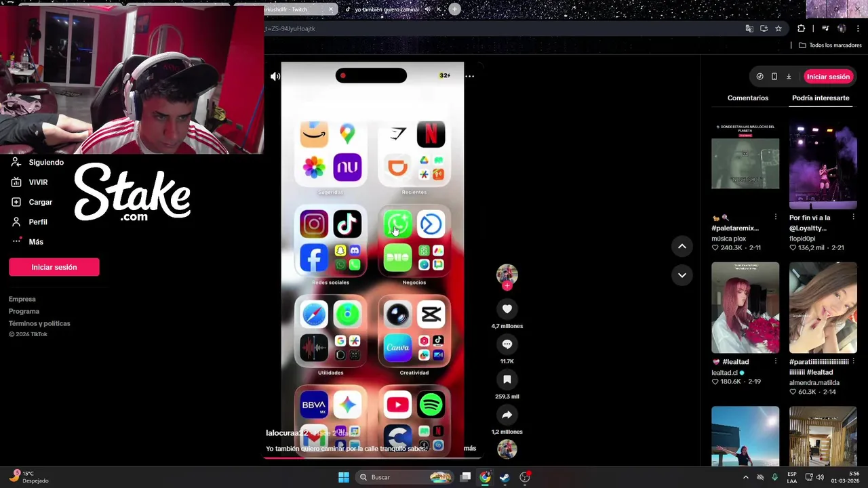Open the almendra.matilda video thumbnail
Screen dimensions: 868x488
click(x=823, y=308)
